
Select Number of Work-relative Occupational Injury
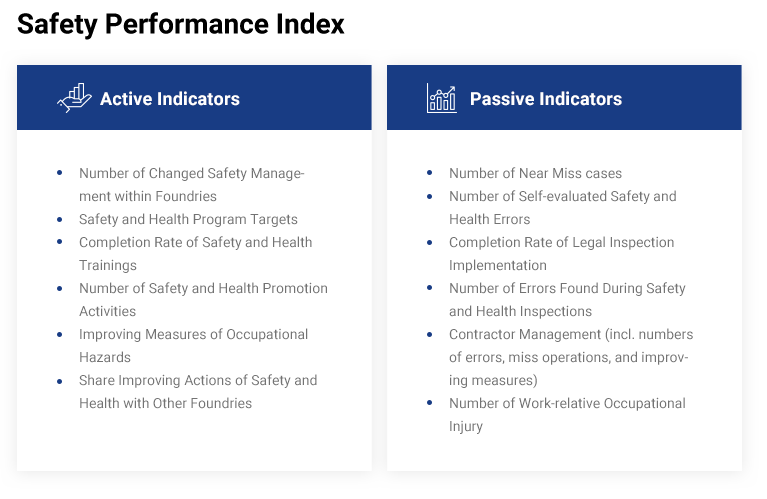click(x=567, y=414)
